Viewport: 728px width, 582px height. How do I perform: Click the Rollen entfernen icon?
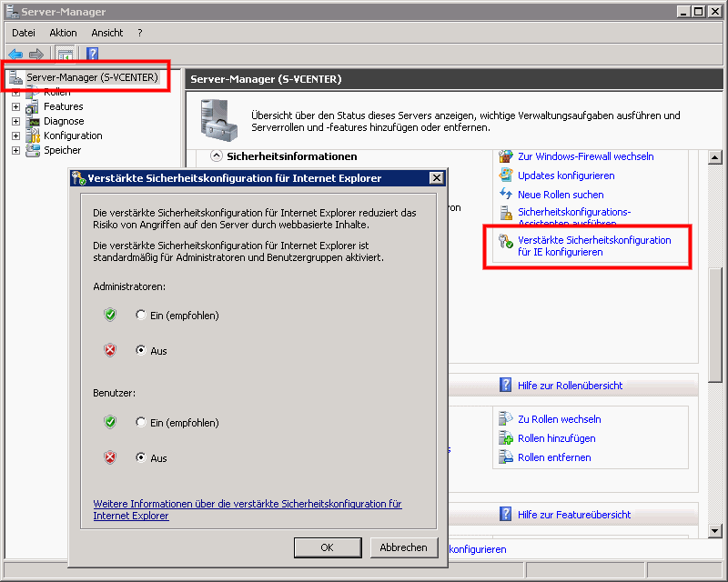click(506, 457)
